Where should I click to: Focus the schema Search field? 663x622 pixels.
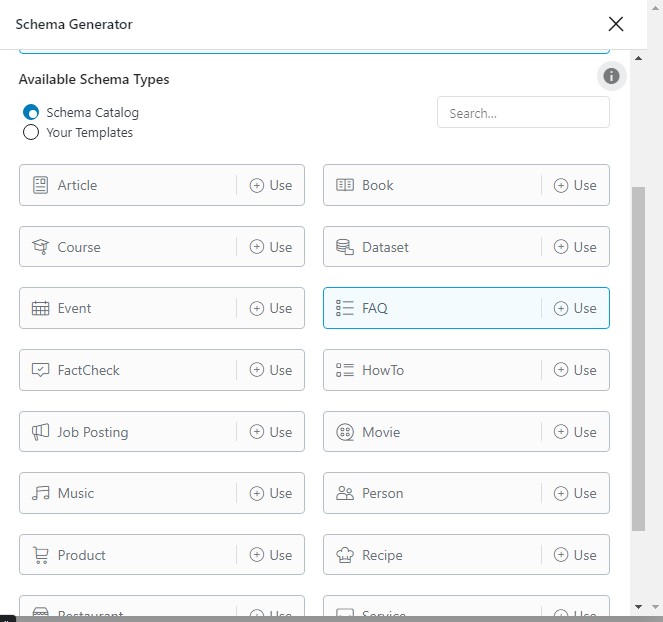[523, 112]
